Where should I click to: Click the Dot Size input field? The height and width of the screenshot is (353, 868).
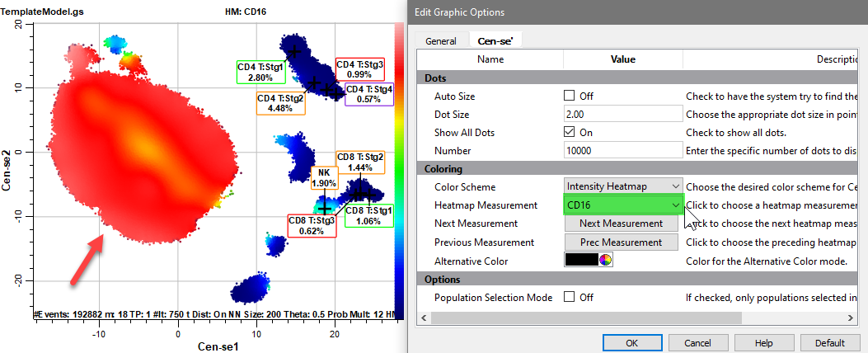tap(622, 114)
